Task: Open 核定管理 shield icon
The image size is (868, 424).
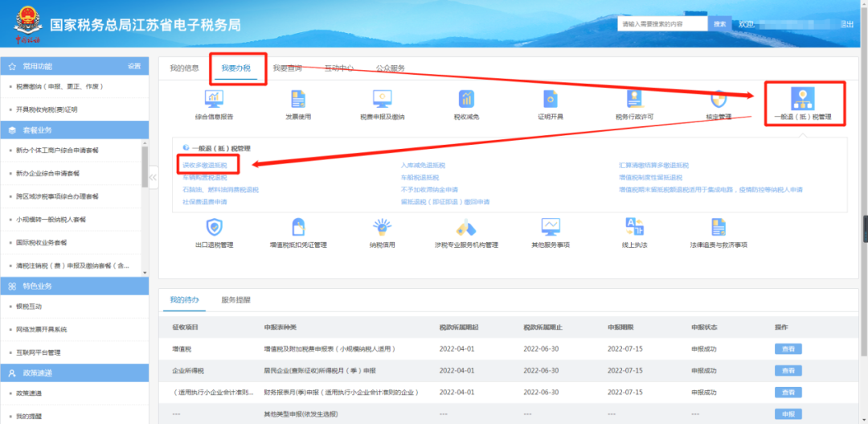Action: [719, 99]
